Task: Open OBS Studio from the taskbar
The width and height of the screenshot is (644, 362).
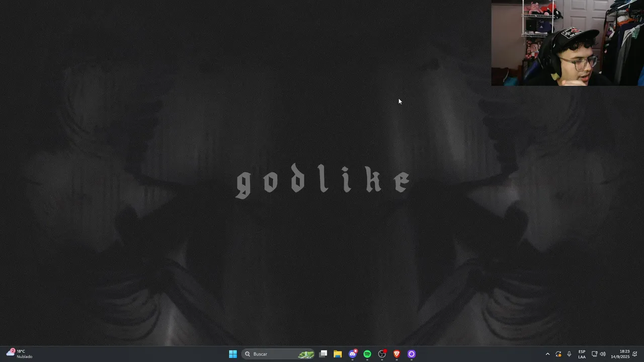Action: coord(382,354)
